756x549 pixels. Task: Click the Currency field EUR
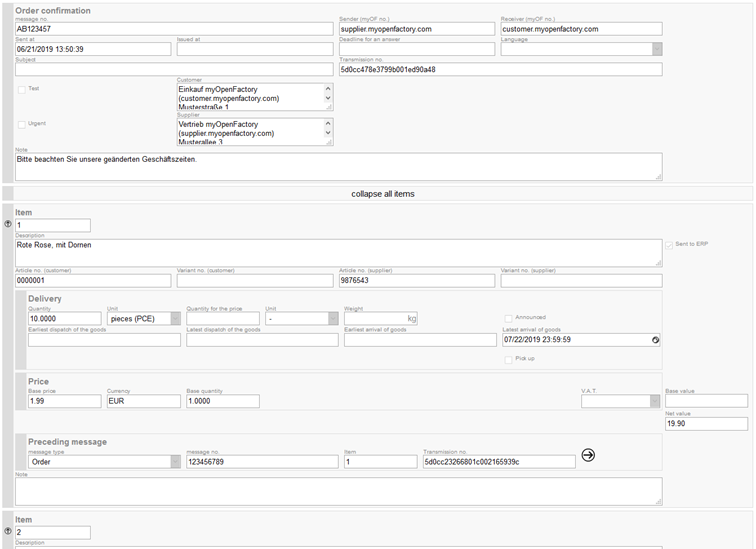pyautogui.click(x=144, y=401)
